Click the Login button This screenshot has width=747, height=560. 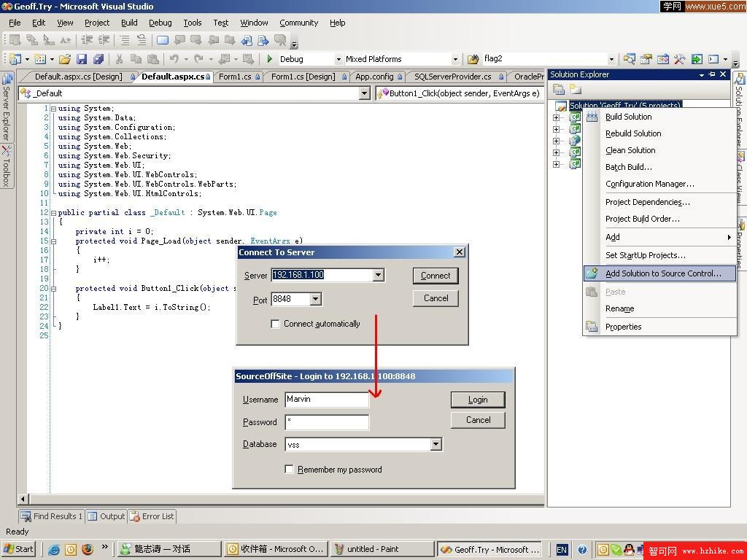point(477,400)
